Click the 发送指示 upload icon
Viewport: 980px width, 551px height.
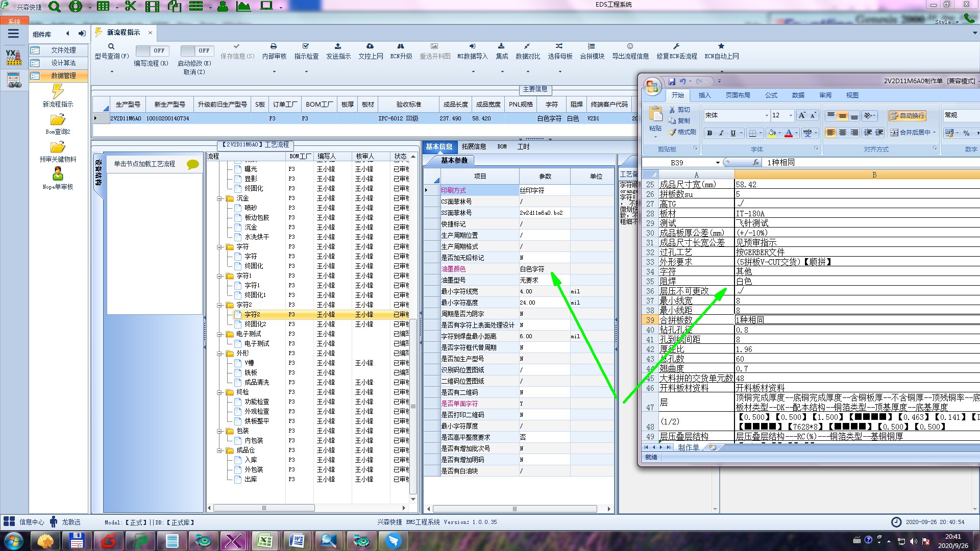tap(338, 46)
